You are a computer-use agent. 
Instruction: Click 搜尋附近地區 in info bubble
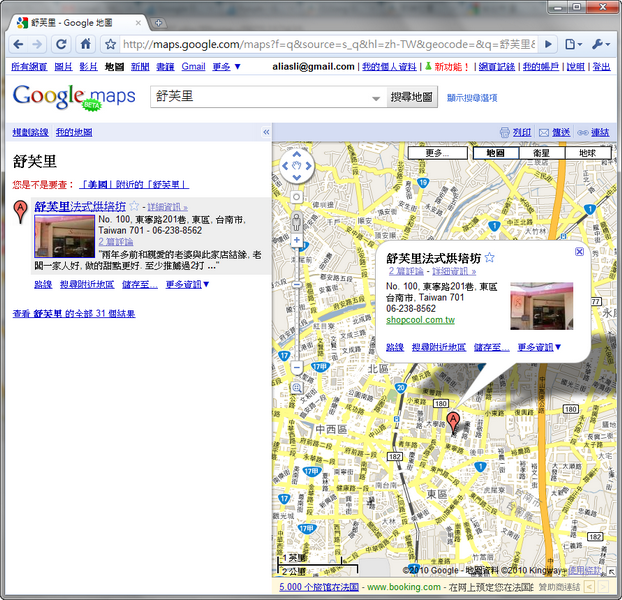point(439,347)
